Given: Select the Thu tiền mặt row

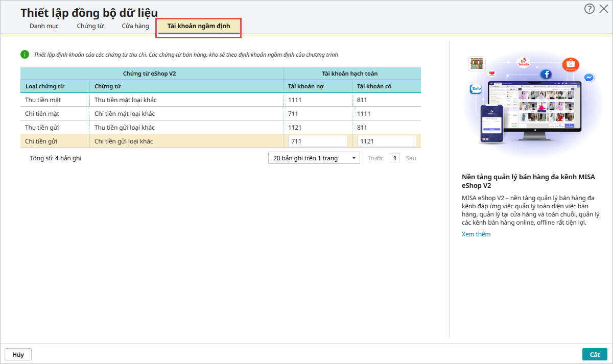Looking at the screenshot, I should point(153,100).
